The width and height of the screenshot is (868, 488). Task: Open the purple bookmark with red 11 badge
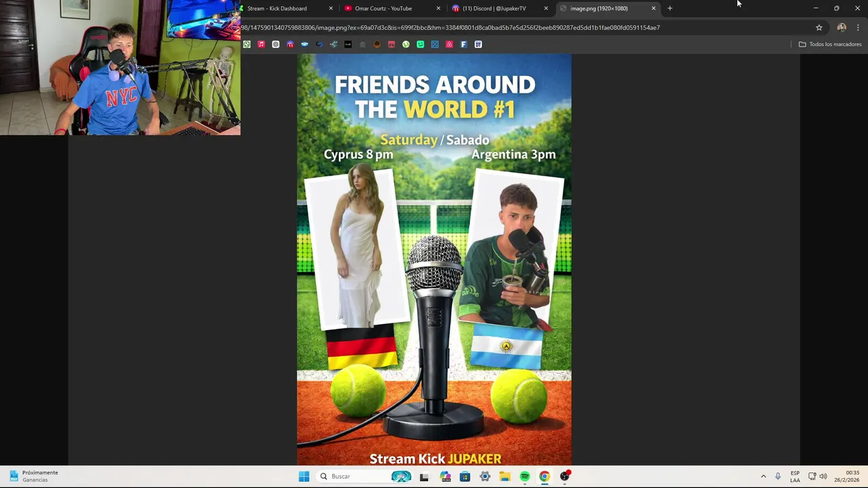coord(290,44)
